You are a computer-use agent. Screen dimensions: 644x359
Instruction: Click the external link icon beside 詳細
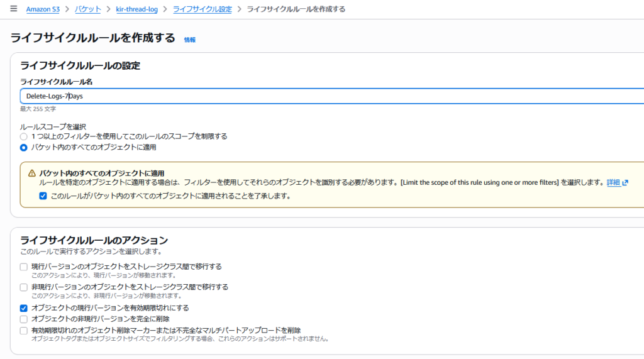(625, 182)
